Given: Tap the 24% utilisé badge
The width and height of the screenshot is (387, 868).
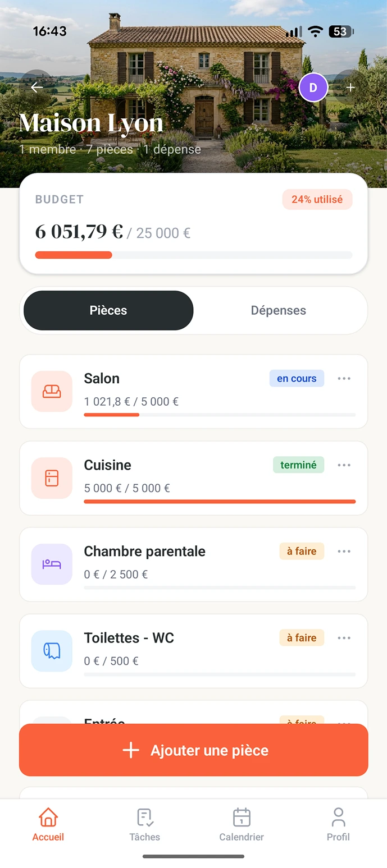Looking at the screenshot, I should [317, 199].
